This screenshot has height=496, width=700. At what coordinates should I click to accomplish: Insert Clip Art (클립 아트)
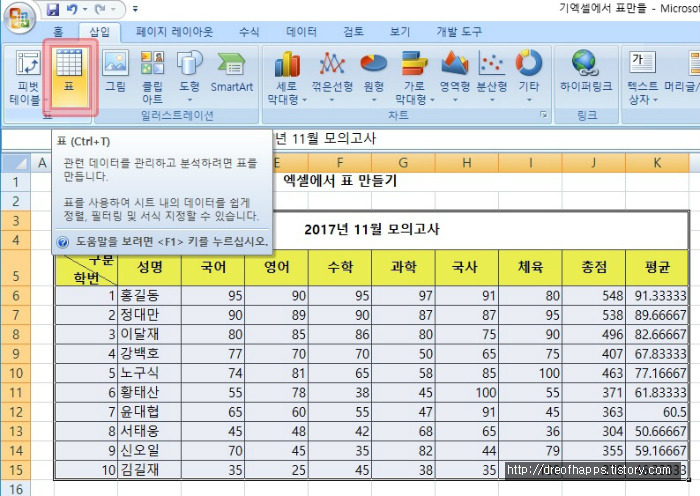click(x=152, y=77)
